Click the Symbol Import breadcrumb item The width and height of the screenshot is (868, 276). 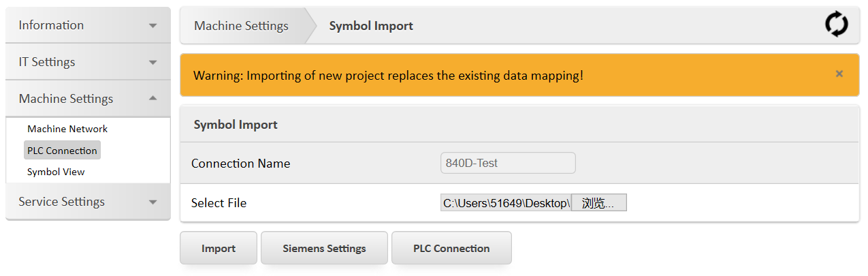pos(371,26)
